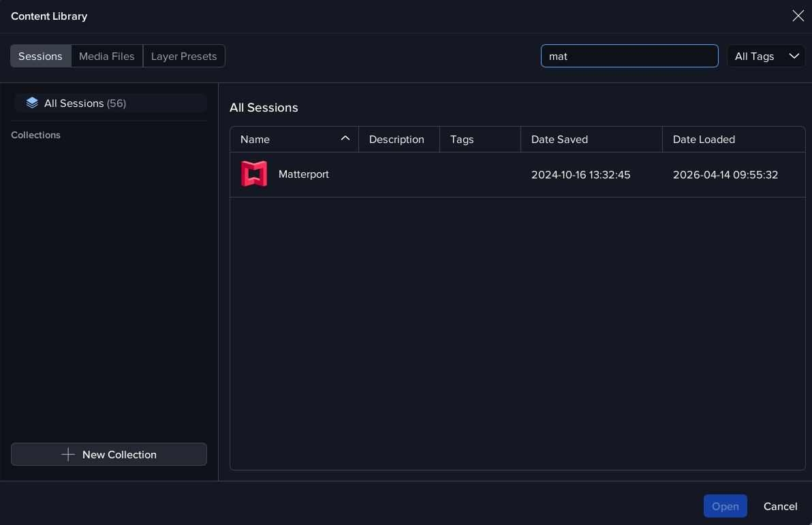Viewport: 812px width, 525px height.
Task: Click the 2026-04-14 loaded date cell
Action: pos(725,175)
